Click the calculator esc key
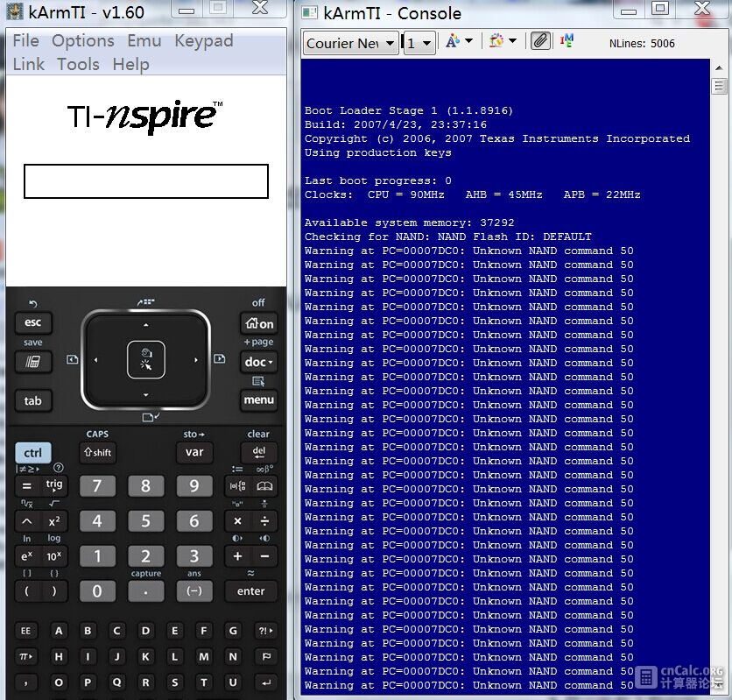This screenshot has height=700, width=732. 32,322
